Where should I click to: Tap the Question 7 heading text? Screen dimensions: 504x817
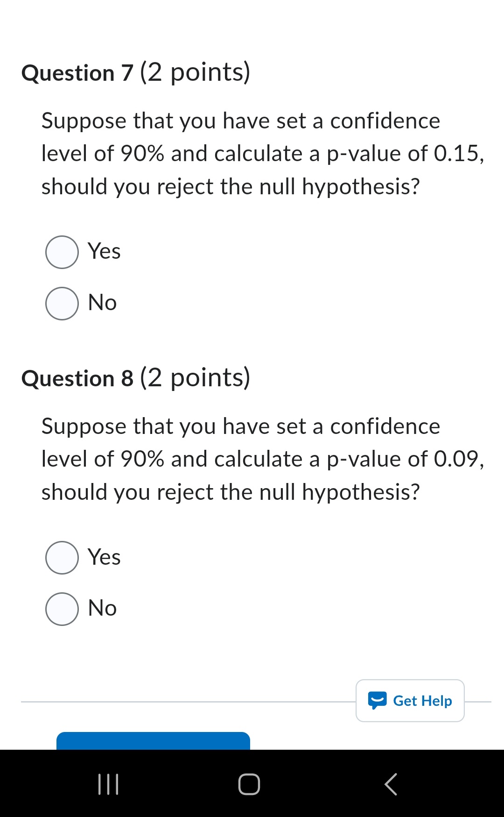click(x=136, y=72)
